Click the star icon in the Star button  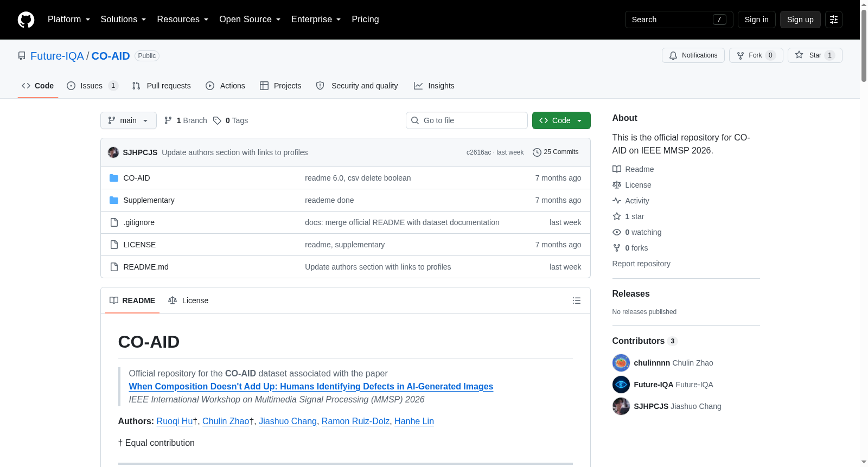point(799,55)
